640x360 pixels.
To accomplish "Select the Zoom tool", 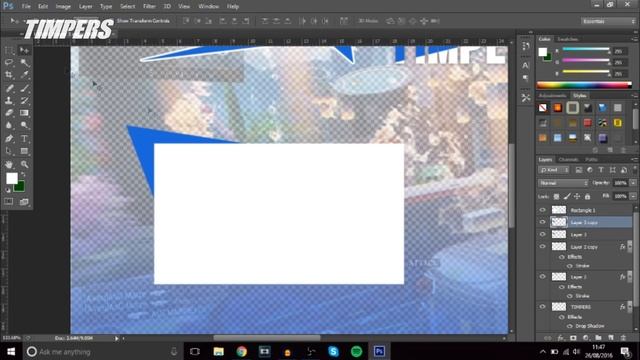I will [x=24, y=164].
